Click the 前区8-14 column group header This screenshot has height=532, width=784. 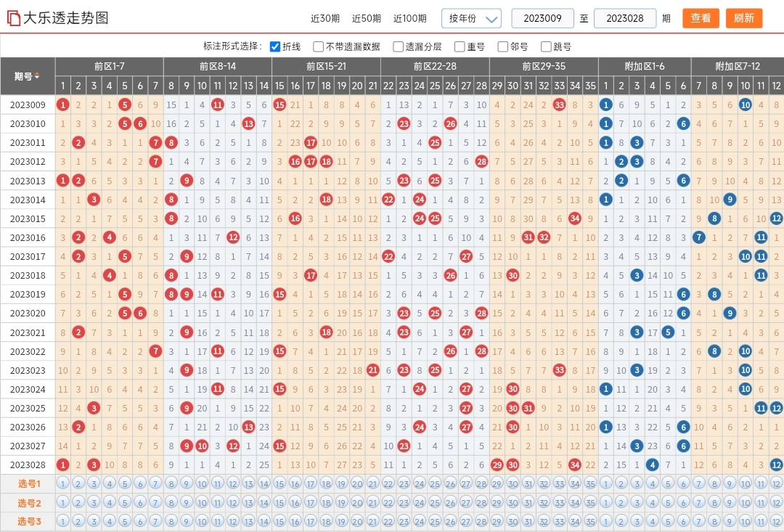pos(218,67)
